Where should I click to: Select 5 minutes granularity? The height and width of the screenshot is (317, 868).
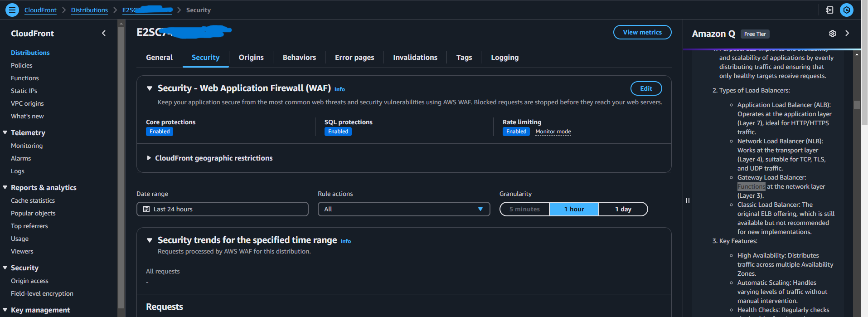point(524,209)
